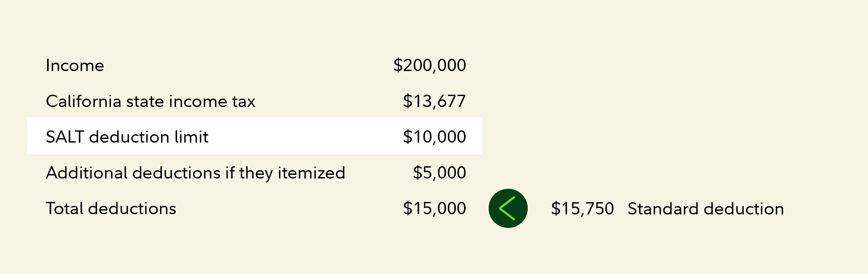Select the Additional deductions if they itemized label
The image size is (868, 274).
[x=196, y=173]
